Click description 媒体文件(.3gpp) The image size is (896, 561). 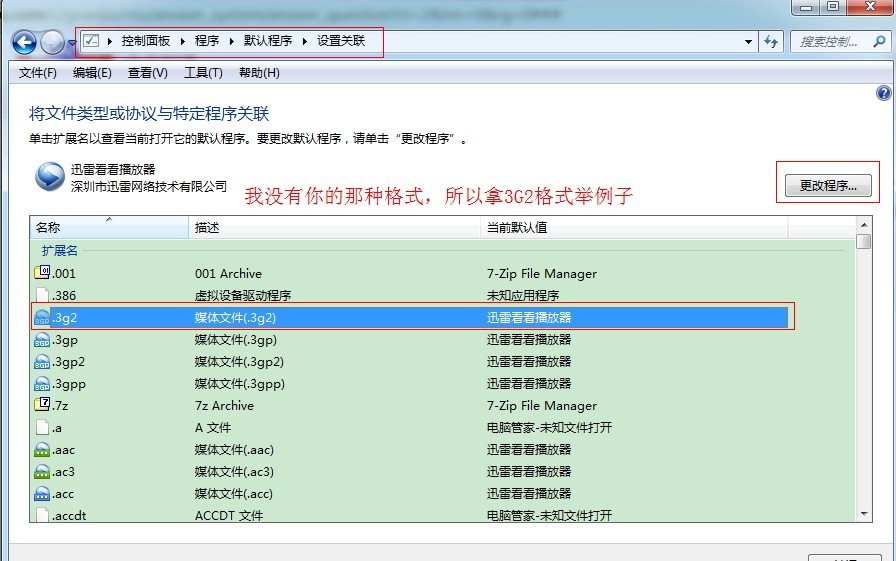pyautogui.click(x=239, y=383)
